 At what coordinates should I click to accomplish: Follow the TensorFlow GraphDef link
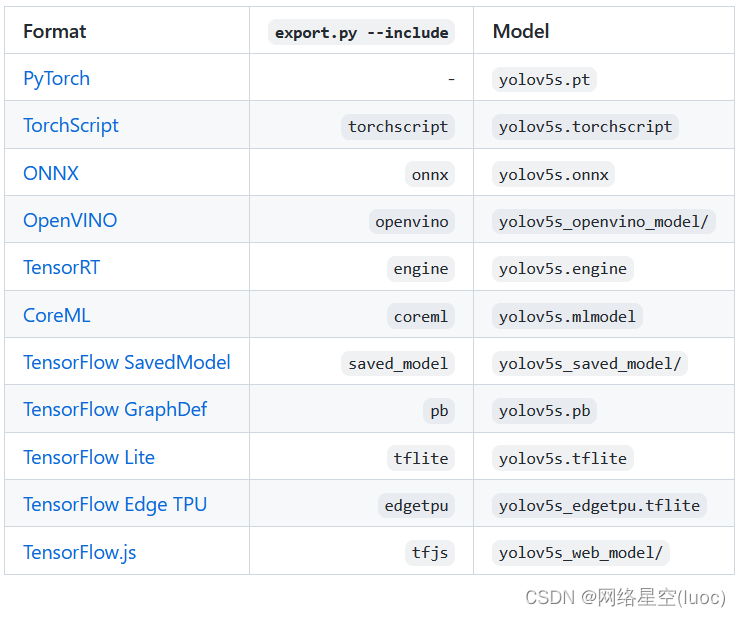115,410
